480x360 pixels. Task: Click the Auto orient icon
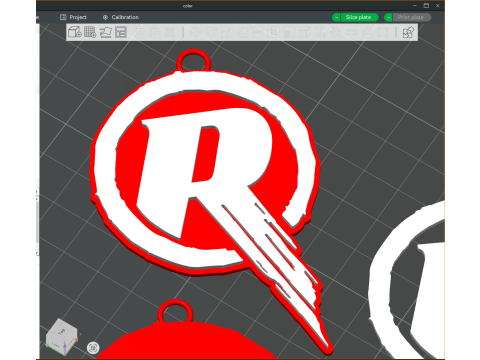coord(106,32)
